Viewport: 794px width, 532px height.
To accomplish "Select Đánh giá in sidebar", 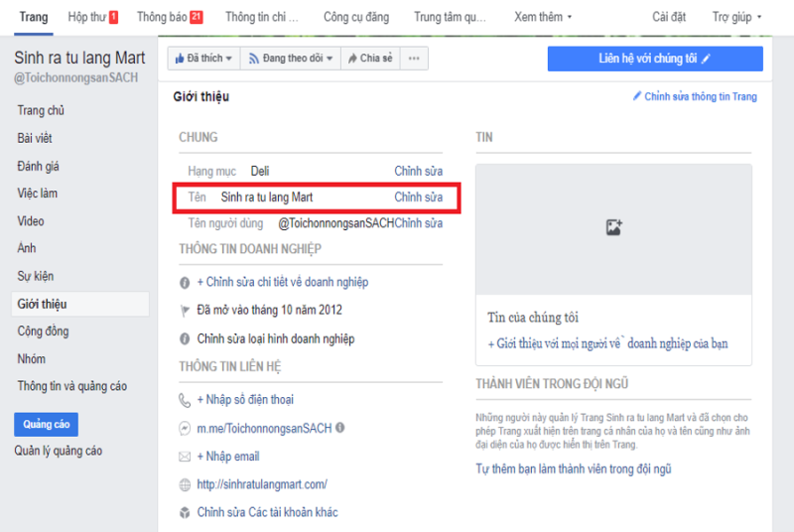I will coord(38,166).
